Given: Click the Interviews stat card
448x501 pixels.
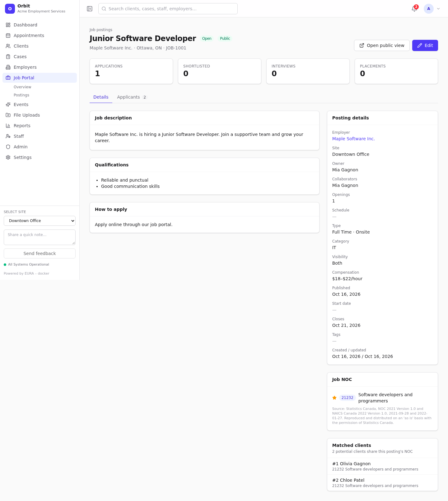Looking at the screenshot, I should pyautogui.click(x=308, y=71).
